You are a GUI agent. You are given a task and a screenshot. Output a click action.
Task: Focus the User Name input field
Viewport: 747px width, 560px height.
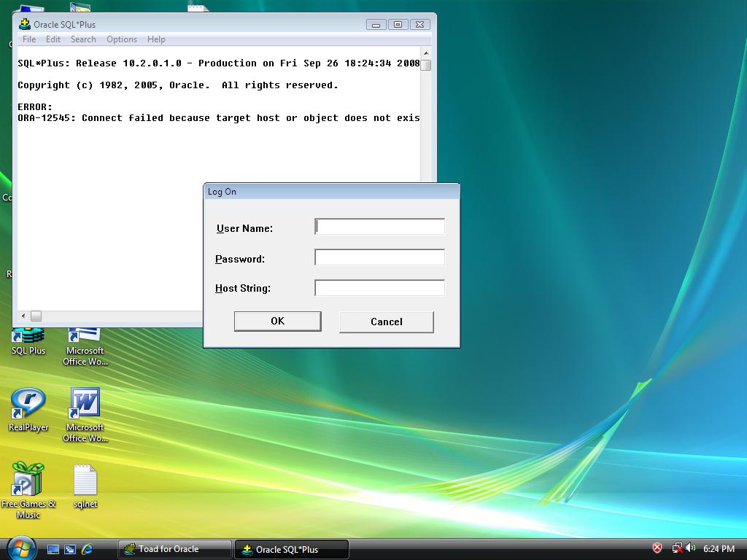coord(379,227)
